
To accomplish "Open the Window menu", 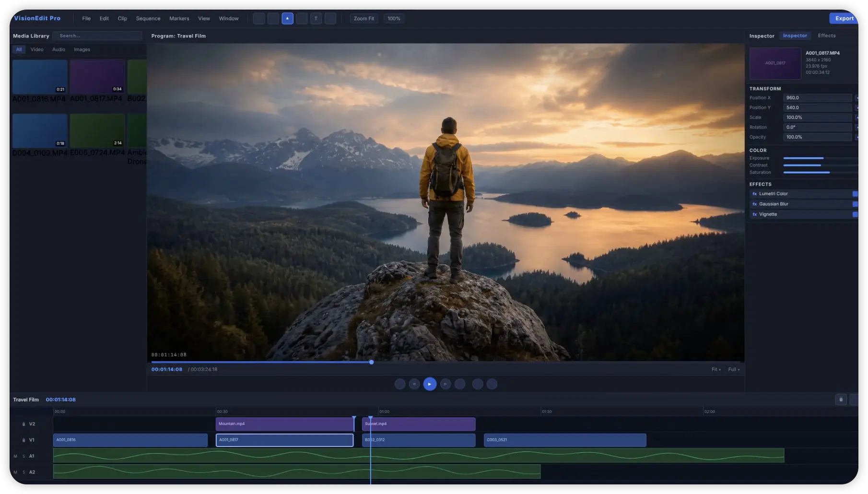I will [x=229, y=18].
